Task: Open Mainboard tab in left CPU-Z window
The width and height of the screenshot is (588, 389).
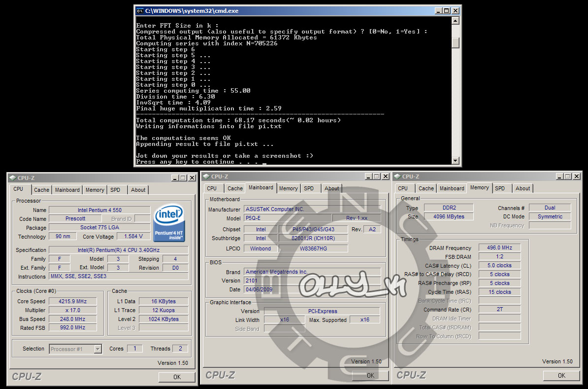Action: point(67,190)
